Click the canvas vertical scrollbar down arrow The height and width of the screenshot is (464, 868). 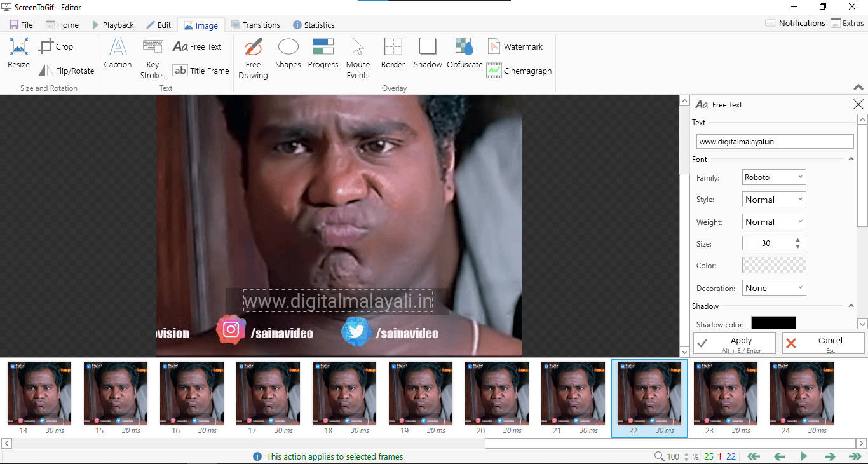pos(684,351)
